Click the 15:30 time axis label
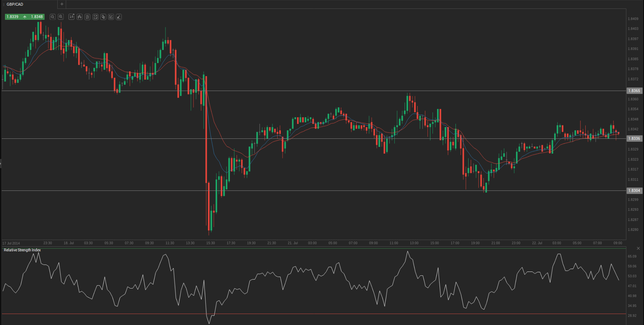 pos(210,243)
